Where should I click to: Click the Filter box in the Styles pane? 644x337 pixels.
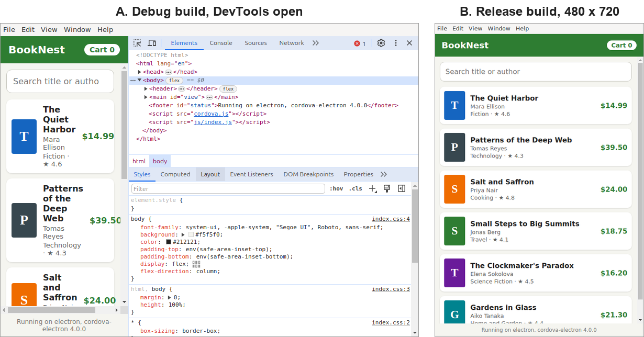228,188
